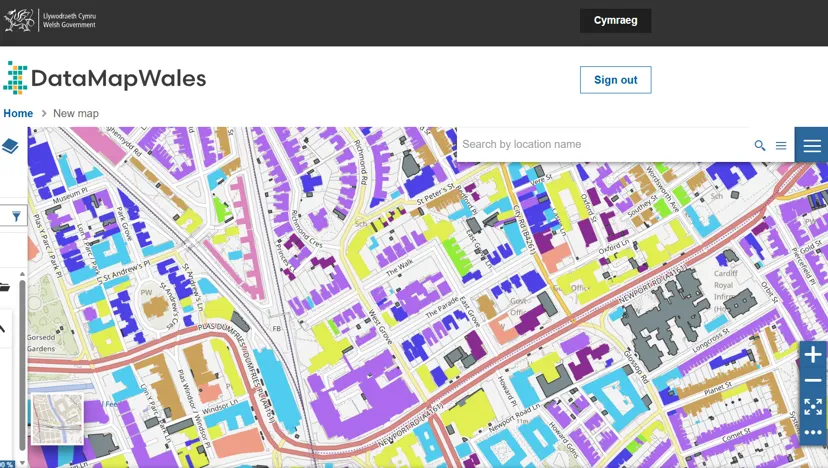Screen dimensions: 828x468
Task: Click the search magnifier icon
Action: click(760, 145)
